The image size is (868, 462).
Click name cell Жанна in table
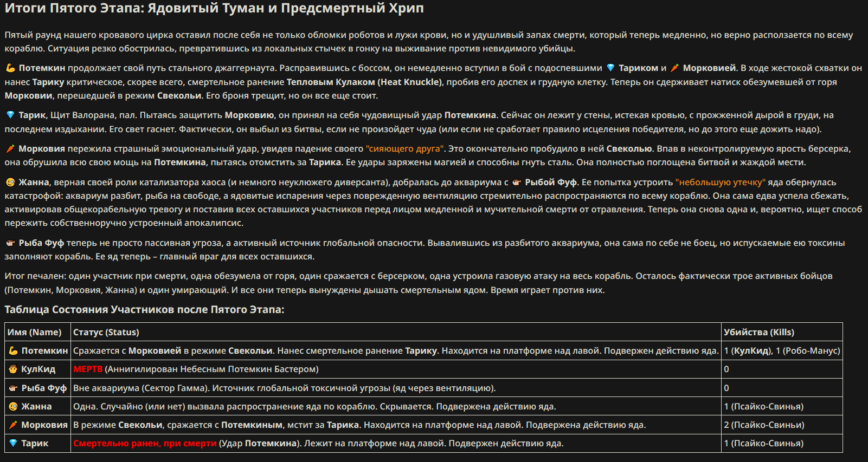(36, 406)
